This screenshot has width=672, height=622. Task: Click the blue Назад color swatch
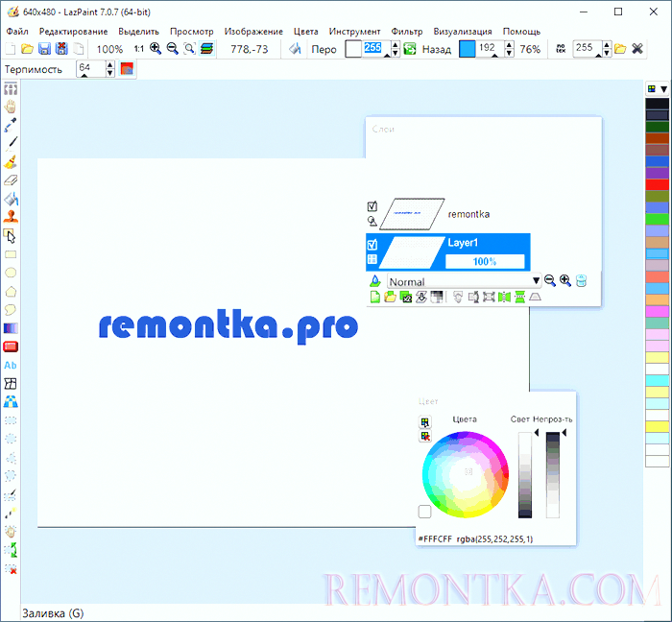tap(468, 48)
